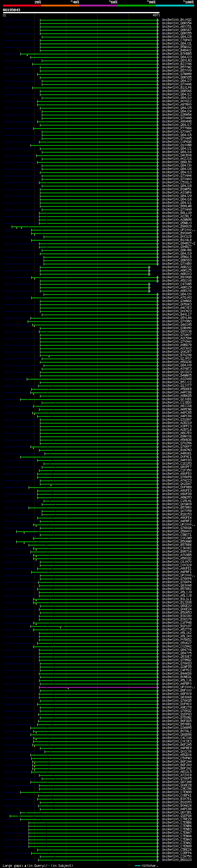
Task: Select hit label UniRef100_Q56AV3
Action: pyautogui.click(x=177, y=531)
